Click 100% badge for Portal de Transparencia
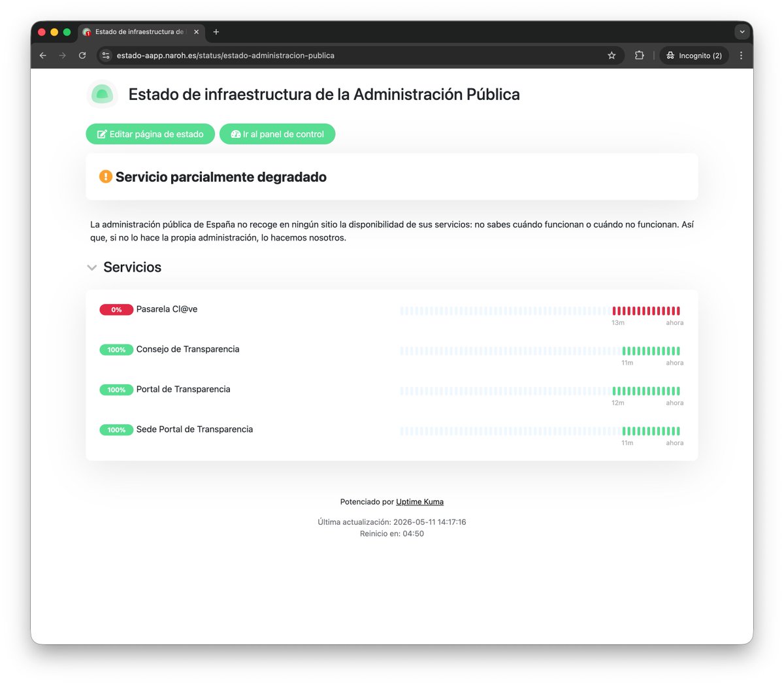This screenshot has height=685, width=784. coord(116,390)
